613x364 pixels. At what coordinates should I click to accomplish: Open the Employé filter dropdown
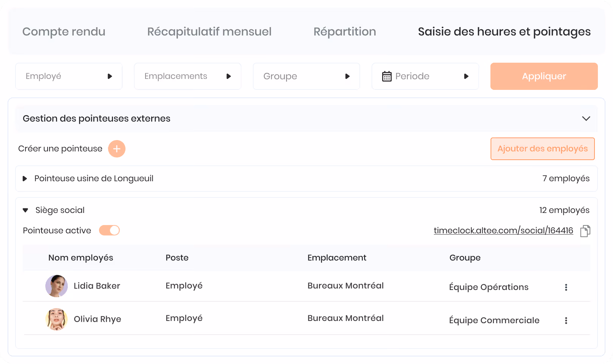(69, 76)
